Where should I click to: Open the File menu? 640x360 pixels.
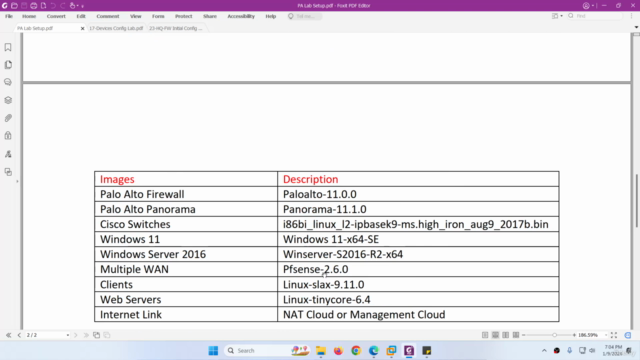tap(9, 16)
